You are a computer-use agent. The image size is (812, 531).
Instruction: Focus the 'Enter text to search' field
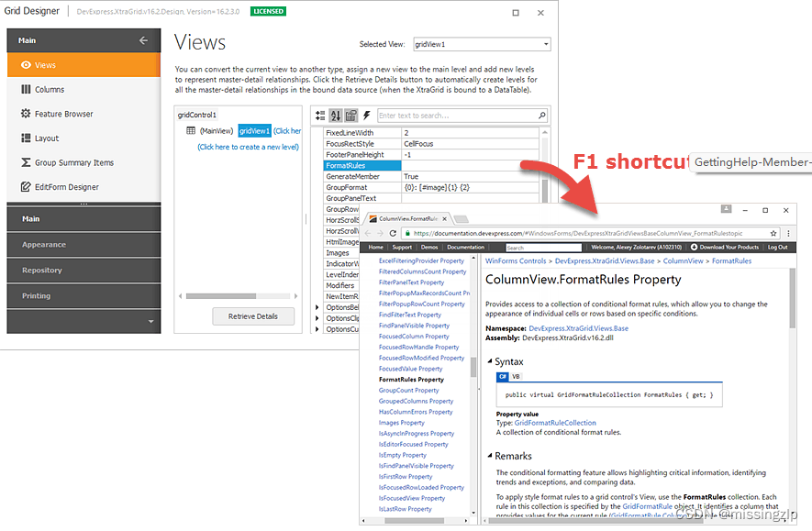[x=457, y=116]
